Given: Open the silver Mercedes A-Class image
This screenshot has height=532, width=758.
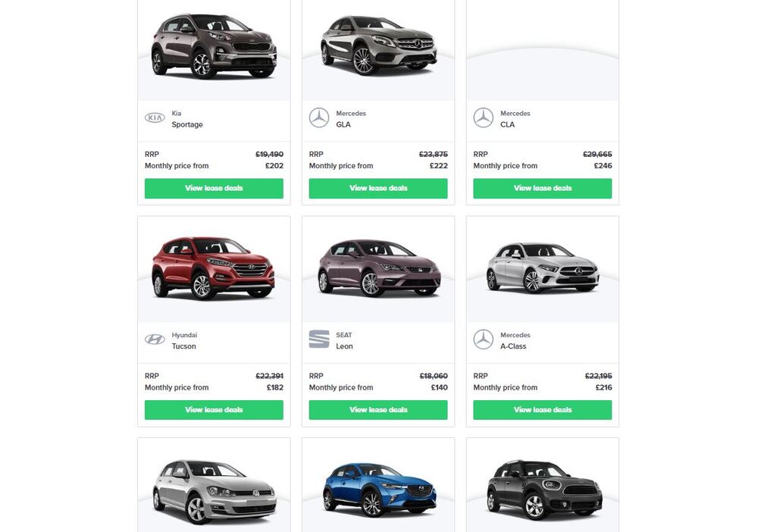Looking at the screenshot, I should pyautogui.click(x=543, y=268).
